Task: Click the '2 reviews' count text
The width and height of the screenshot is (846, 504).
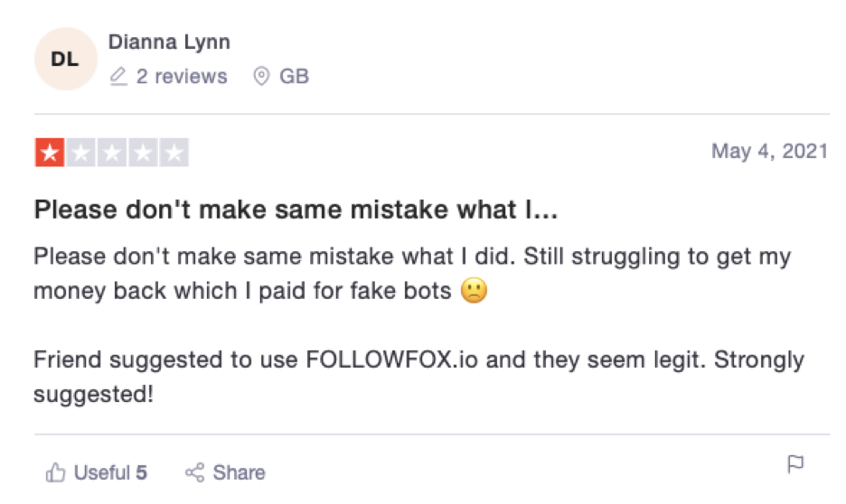Action: click(182, 77)
